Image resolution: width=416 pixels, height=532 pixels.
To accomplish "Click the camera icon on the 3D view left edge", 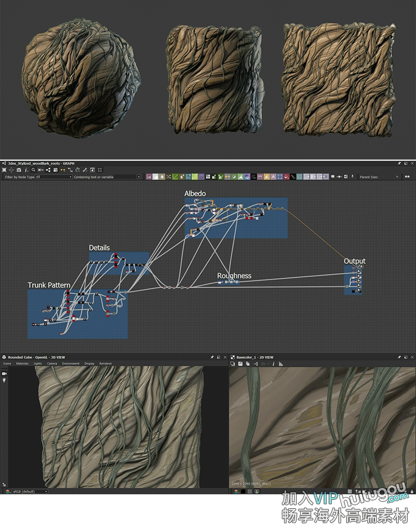I will tap(4, 374).
